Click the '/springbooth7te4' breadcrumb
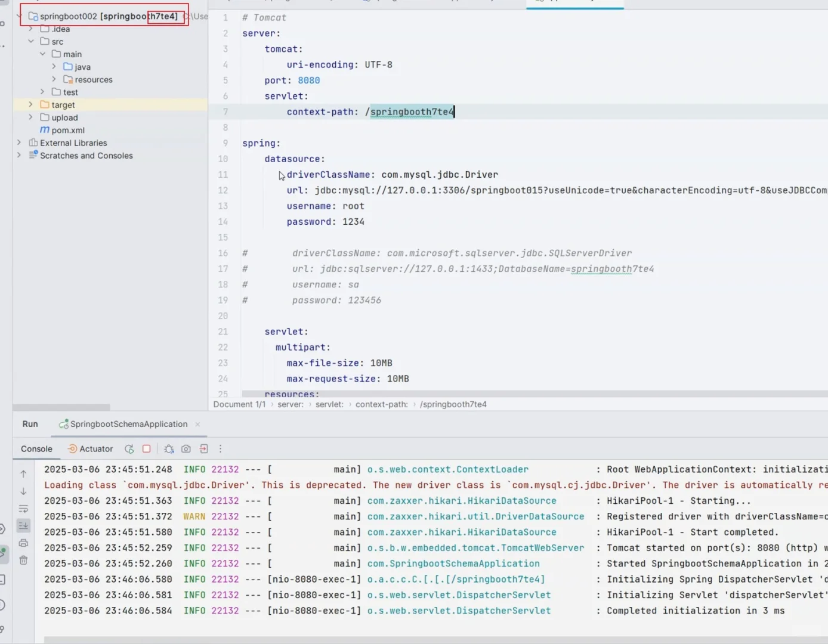The height and width of the screenshot is (644, 828). click(x=453, y=404)
